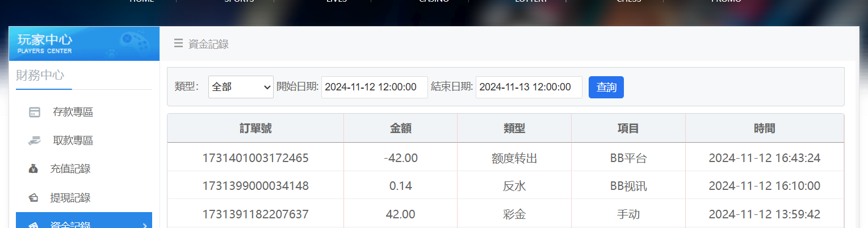The height and width of the screenshot is (228, 868).
Task: Click the 提現記錄 icon
Action: (x=33, y=198)
